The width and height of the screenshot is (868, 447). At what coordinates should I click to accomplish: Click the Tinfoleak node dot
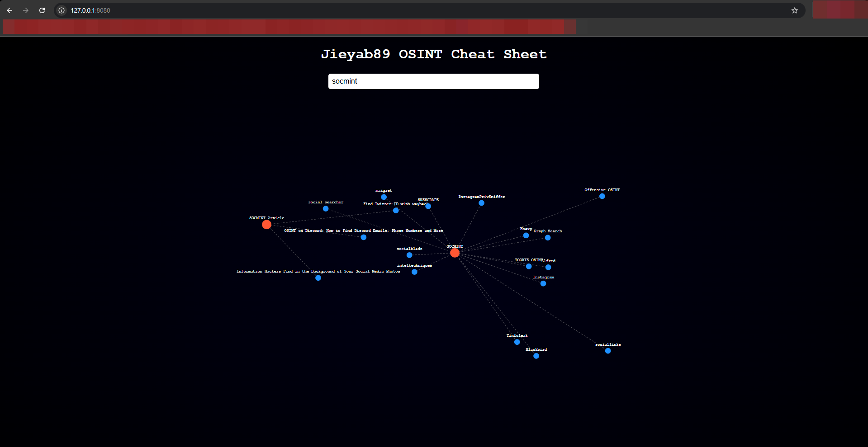[517, 342]
